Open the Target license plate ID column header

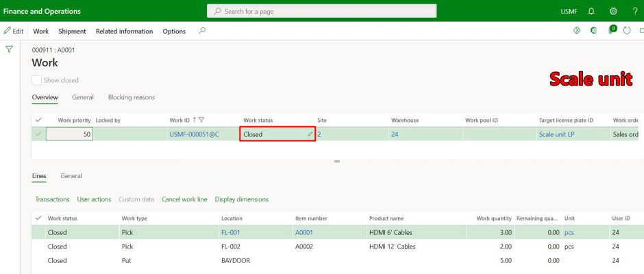tap(567, 121)
